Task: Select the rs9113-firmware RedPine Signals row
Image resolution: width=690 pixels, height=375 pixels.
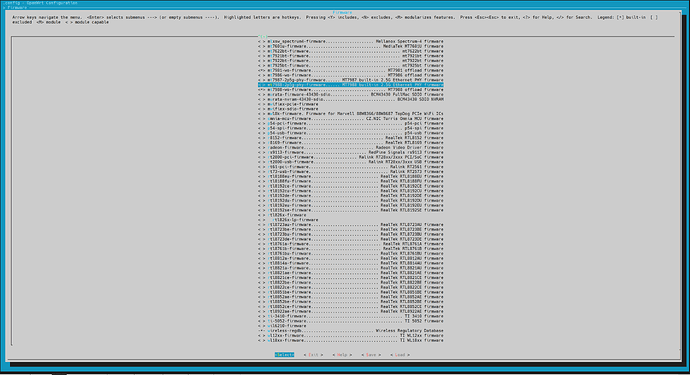Action: coord(351,152)
